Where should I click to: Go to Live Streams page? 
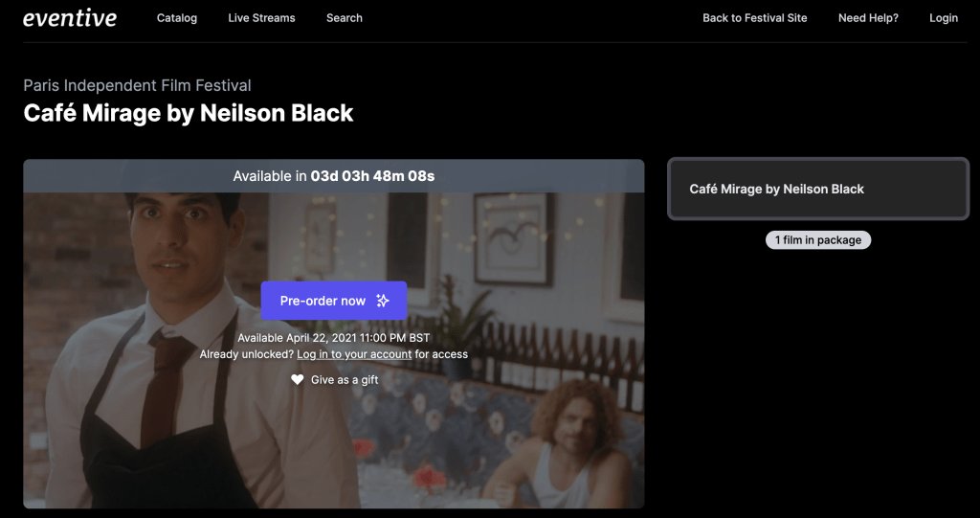(x=261, y=18)
